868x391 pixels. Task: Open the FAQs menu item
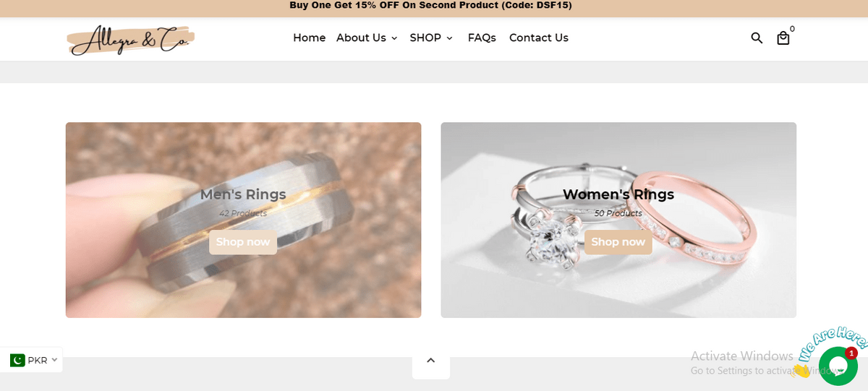click(482, 38)
